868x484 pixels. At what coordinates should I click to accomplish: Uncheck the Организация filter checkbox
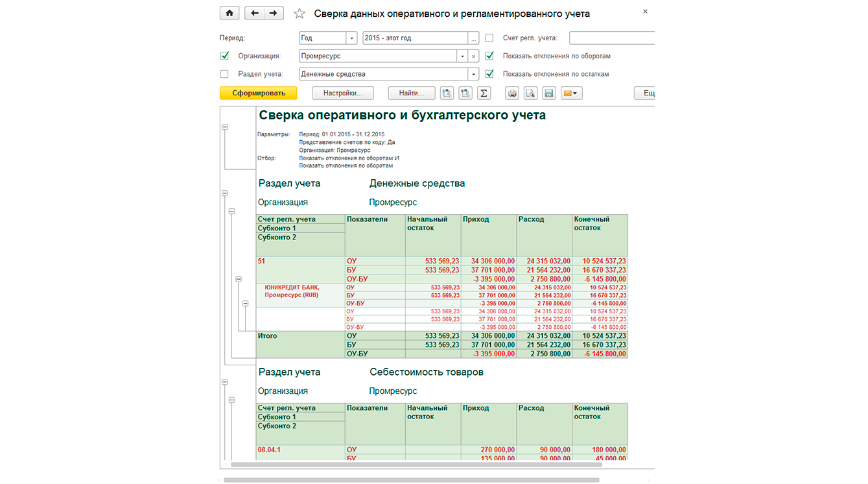tap(224, 56)
